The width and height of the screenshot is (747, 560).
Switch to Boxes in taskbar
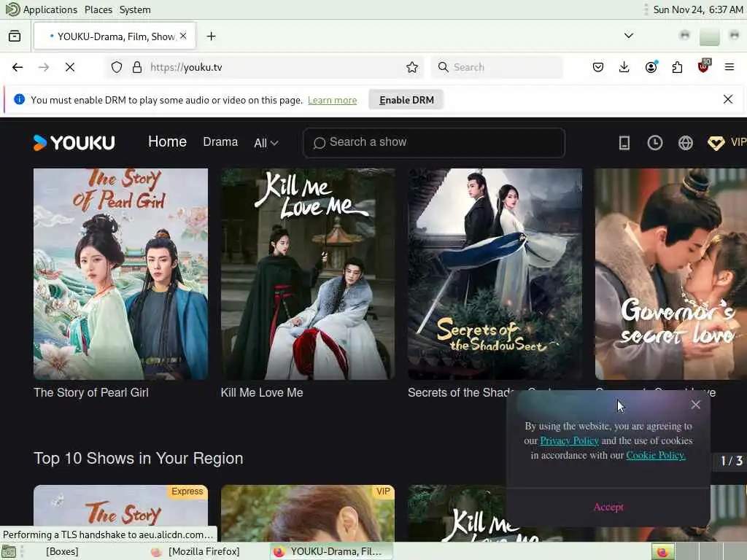tap(62, 551)
